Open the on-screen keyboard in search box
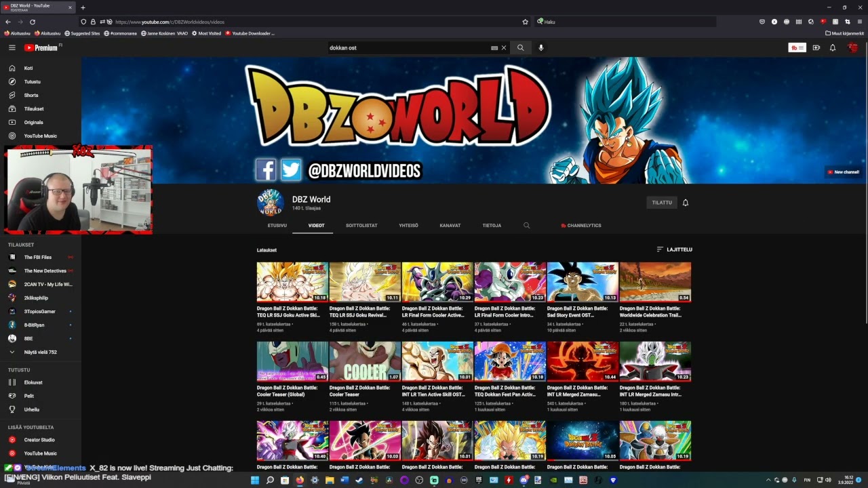 494,48
